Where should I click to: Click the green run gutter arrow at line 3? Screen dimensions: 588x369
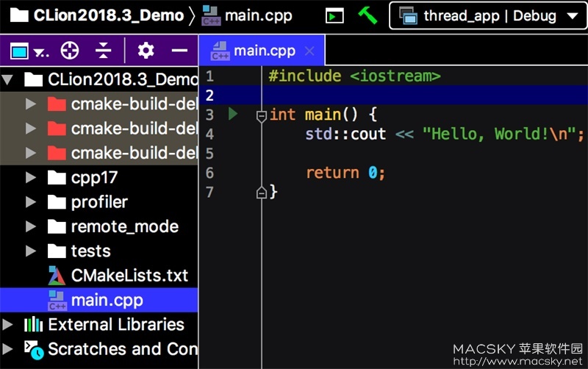click(x=233, y=114)
